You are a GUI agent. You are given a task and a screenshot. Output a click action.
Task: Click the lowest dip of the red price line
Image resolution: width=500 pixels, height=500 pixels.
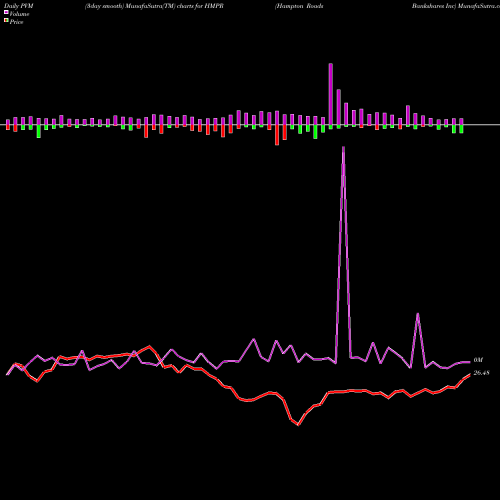click(298, 425)
